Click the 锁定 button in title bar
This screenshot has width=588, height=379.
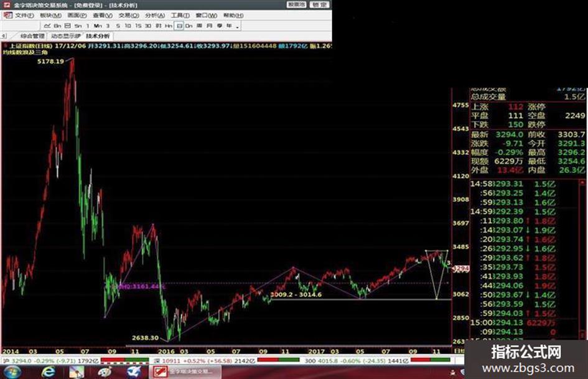pos(319,4)
